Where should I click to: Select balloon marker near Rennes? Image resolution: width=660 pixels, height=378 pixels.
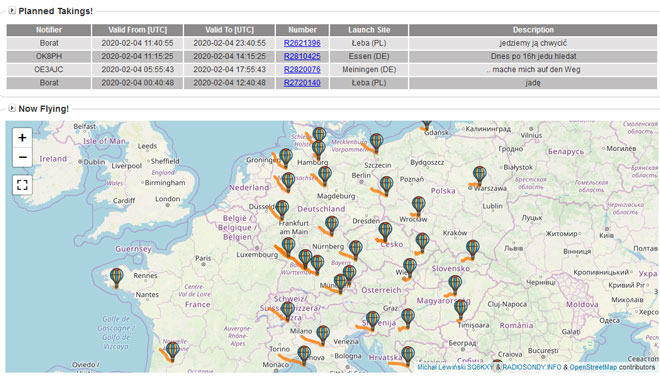117,278
